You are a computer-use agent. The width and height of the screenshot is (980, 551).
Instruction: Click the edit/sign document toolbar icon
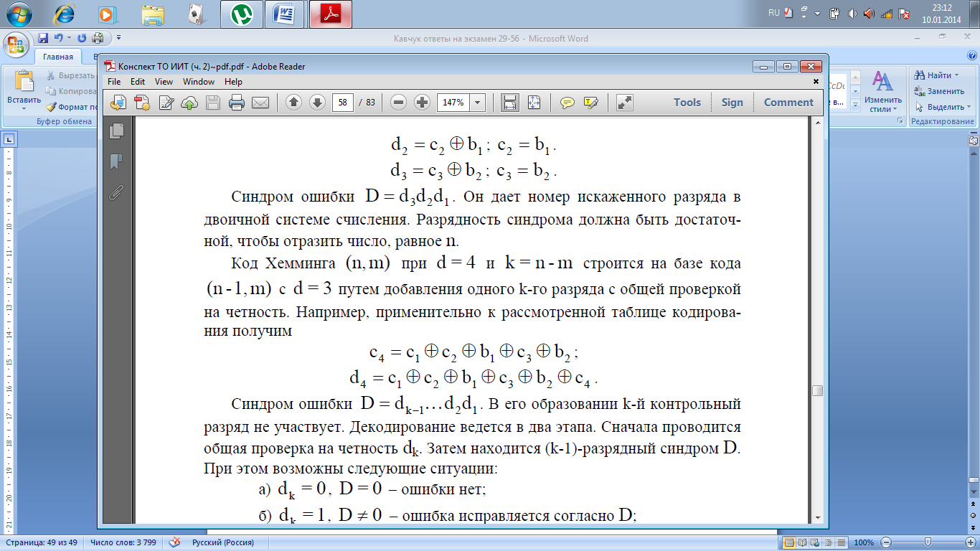tap(166, 103)
